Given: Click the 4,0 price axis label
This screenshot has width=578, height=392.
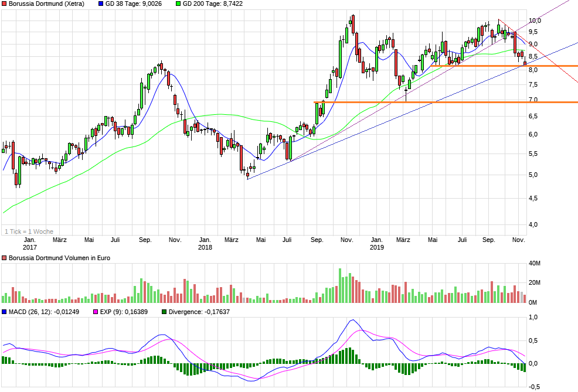Looking at the screenshot, I should [534, 224].
